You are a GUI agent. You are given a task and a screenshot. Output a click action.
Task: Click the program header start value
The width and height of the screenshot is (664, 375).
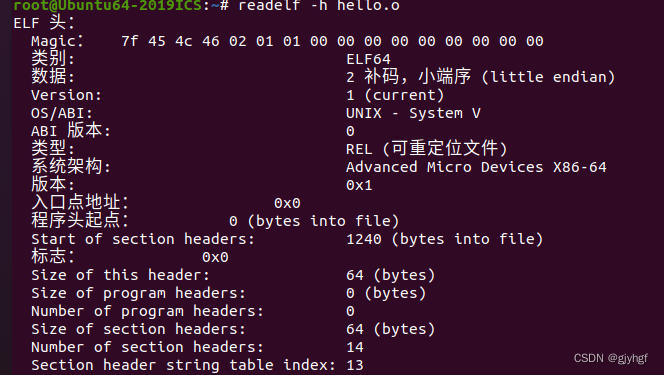pyautogui.click(x=314, y=221)
